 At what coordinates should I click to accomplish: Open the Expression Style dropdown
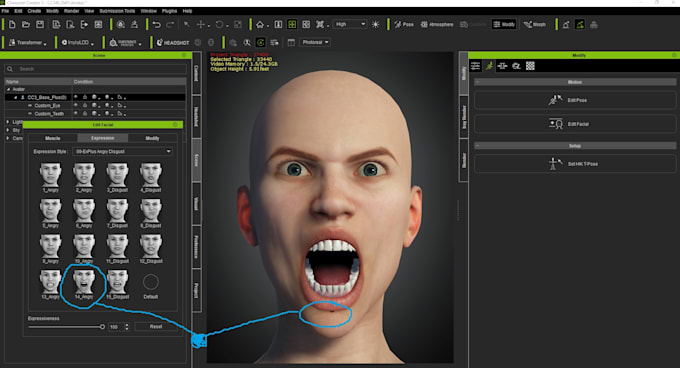pyautogui.click(x=122, y=151)
